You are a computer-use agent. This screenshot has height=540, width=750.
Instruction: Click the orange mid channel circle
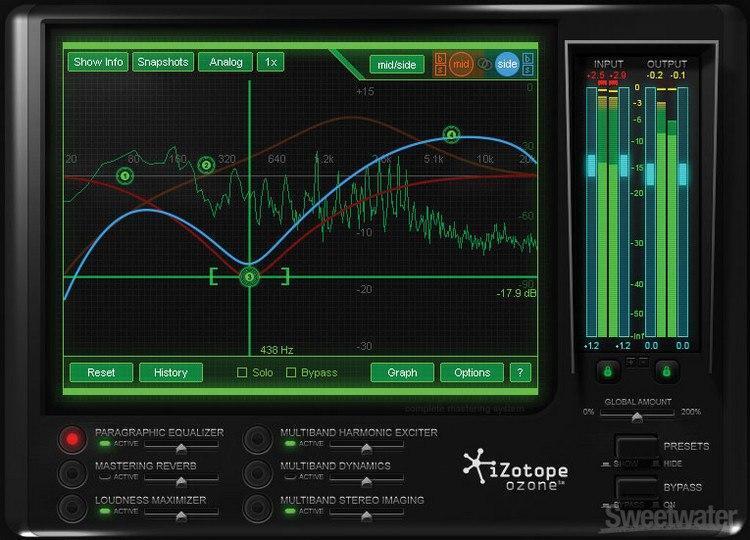point(461,64)
